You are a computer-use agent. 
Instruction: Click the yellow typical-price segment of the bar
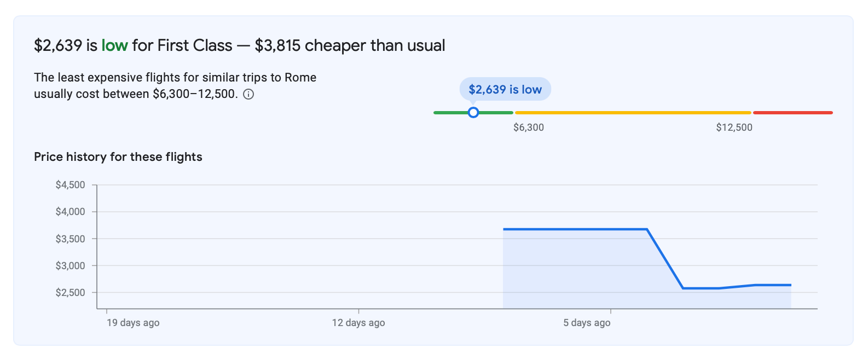(x=632, y=113)
